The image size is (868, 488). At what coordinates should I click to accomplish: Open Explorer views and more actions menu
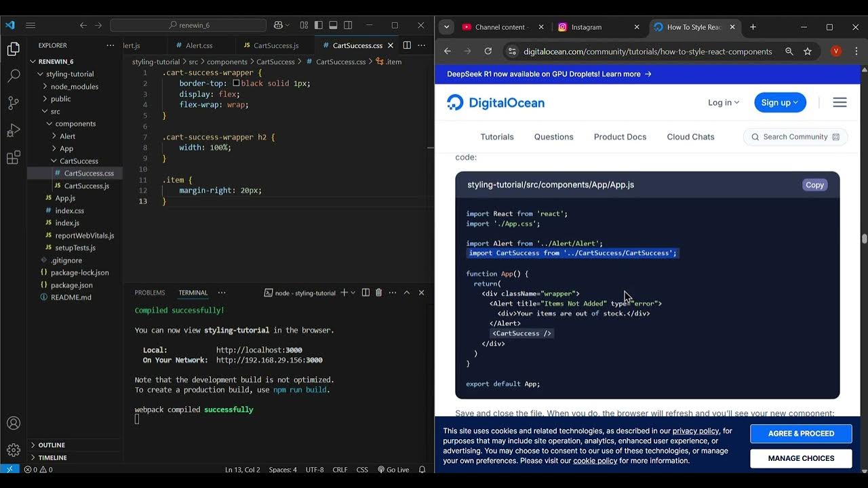click(x=111, y=45)
